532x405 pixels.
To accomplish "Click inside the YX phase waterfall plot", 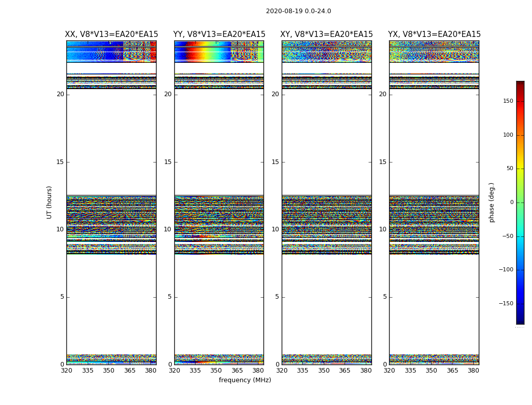I will tap(434, 202).
